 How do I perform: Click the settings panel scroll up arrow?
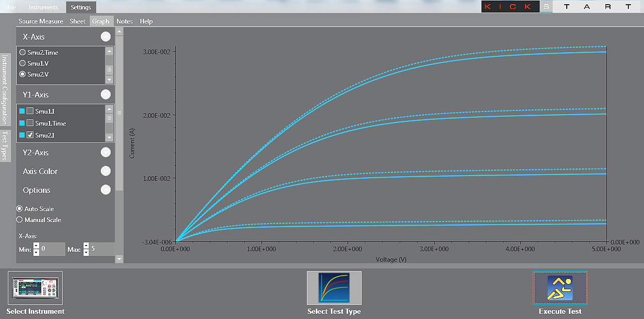(119, 31)
